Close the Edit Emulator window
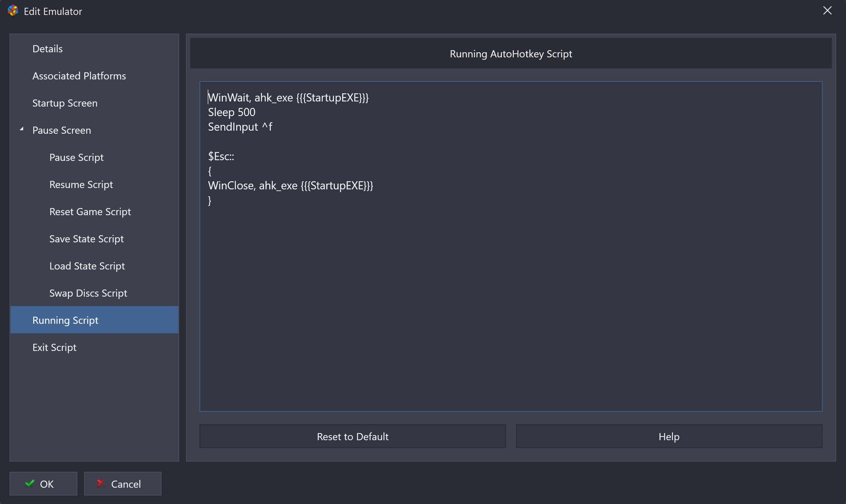Image resolution: width=846 pixels, height=504 pixels. [827, 11]
